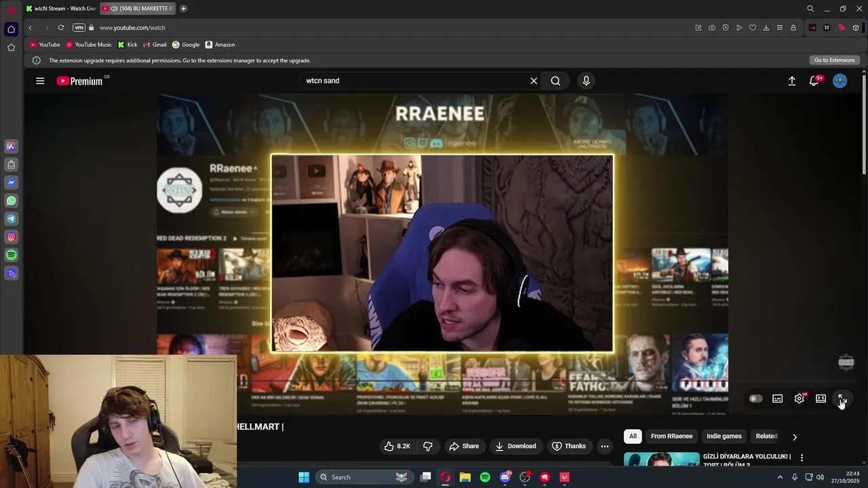Open the Gmail bookmark
The height and width of the screenshot is (488, 868).
(155, 45)
